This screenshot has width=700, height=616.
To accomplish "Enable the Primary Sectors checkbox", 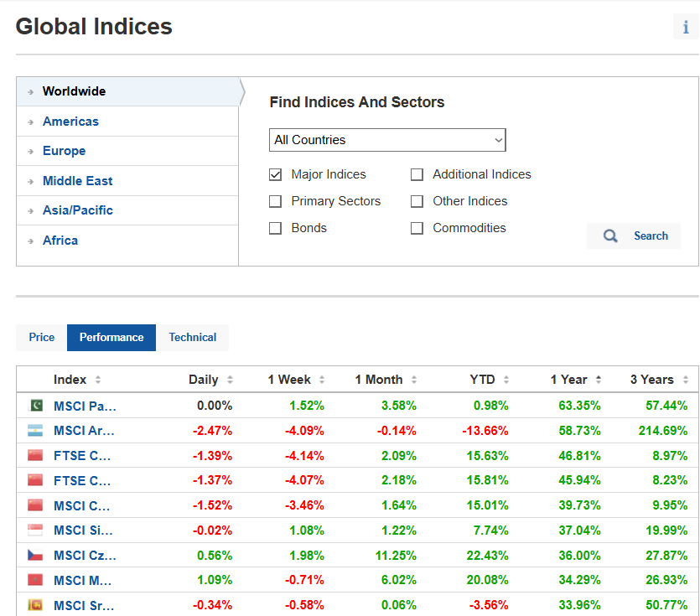I will point(276,201).
